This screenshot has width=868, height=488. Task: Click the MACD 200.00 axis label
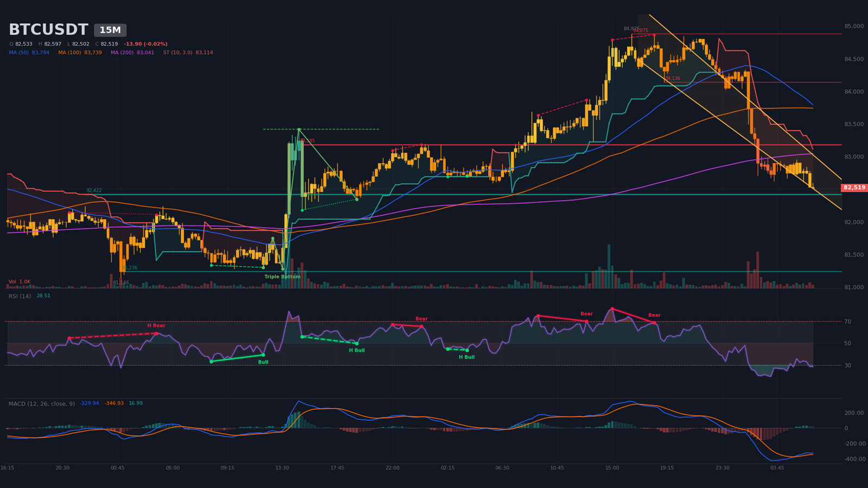(x=854, y=413)
